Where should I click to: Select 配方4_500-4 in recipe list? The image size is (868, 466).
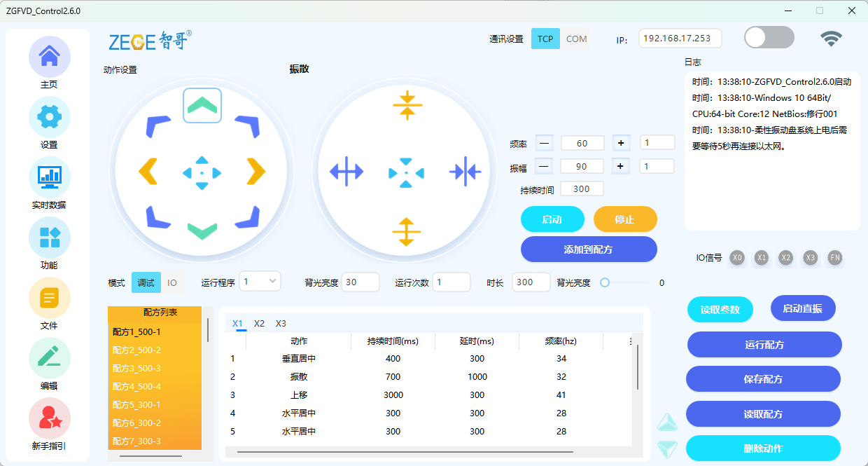(x=155, y=387)
